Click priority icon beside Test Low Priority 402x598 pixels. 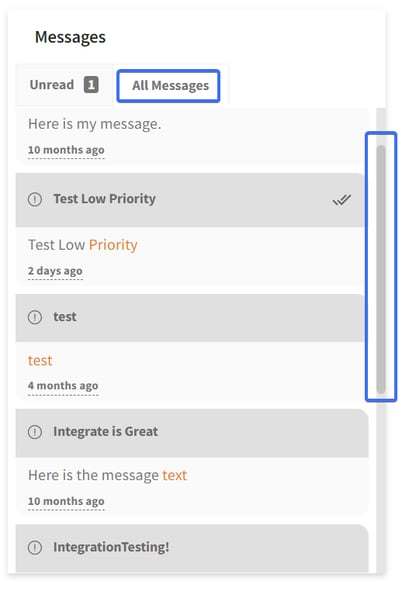[x=35, y=199]
